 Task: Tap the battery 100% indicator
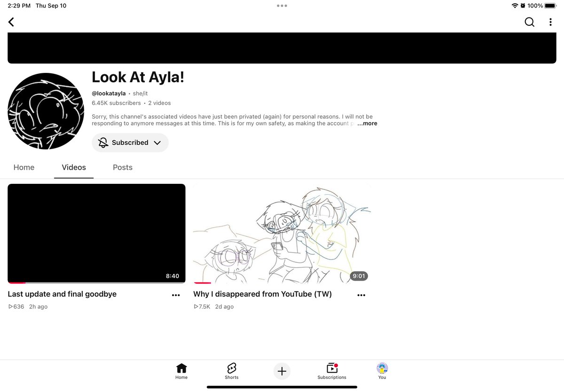542,6
